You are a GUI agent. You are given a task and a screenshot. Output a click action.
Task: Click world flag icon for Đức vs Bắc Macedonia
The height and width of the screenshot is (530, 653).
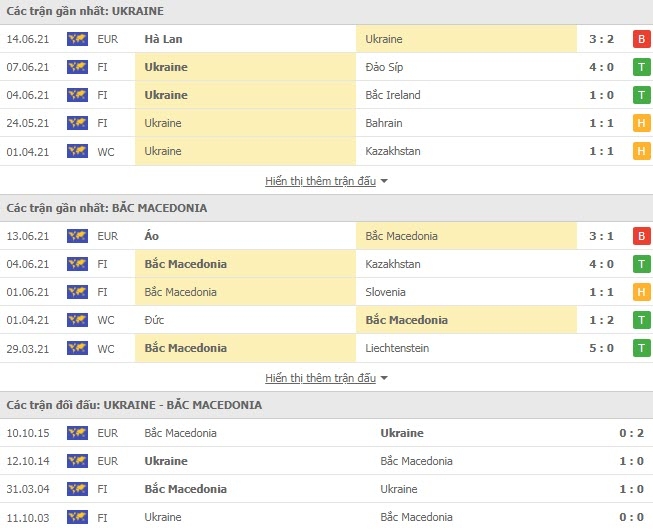(x=77, y=320)
